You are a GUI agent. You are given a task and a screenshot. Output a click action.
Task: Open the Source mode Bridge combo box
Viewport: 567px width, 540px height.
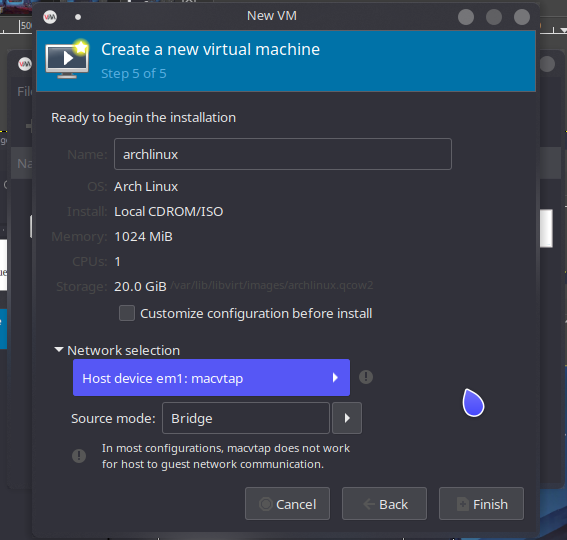pos(246,418)
